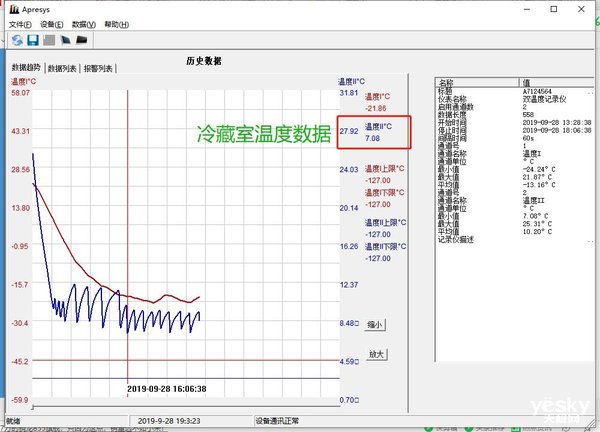Image resolution: width=600 pixels, height=432 pixels.
Task: Click the refresh/sync toolbar icon
Action: (x=16, y=40)
